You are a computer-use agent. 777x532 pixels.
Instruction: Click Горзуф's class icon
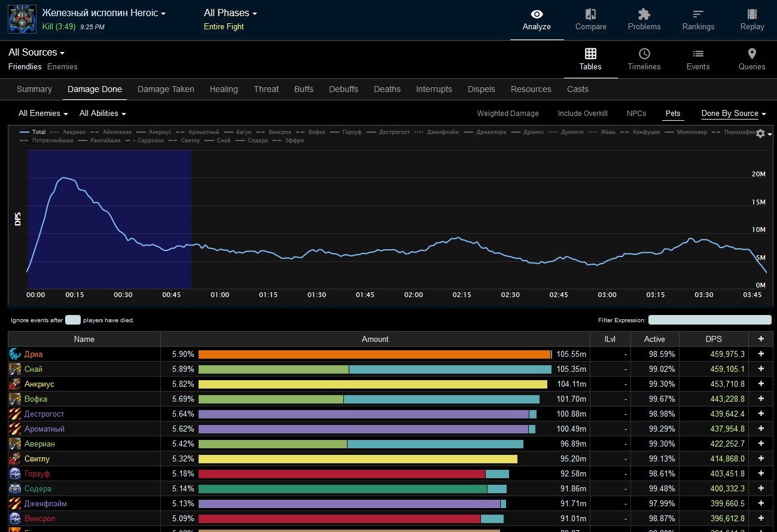(15, 473)
